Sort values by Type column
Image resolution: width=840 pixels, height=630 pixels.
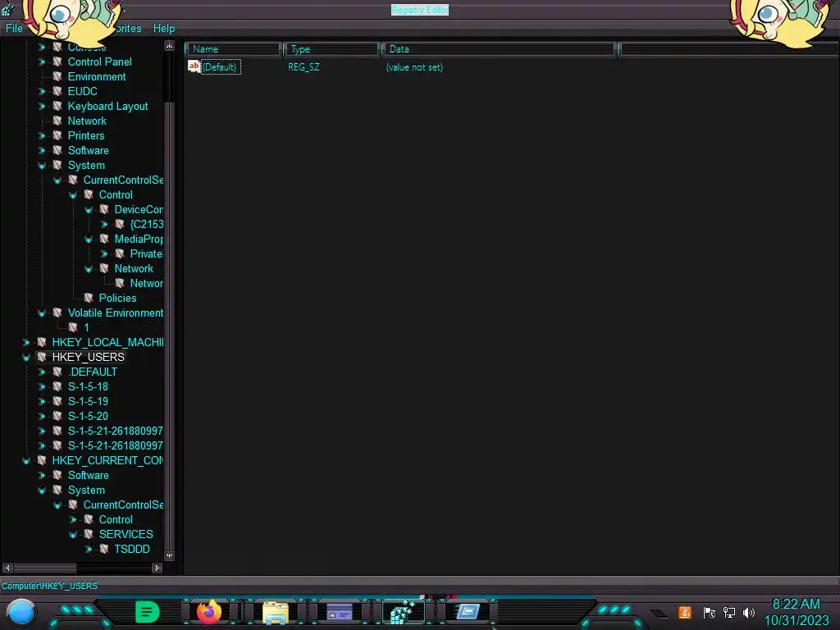pos(332,49)
